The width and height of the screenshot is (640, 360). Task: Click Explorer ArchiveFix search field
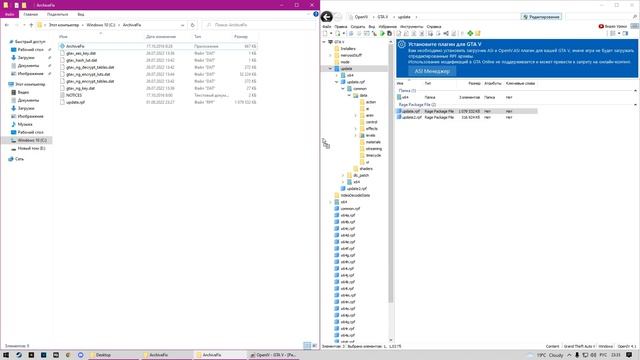coord(258,25)
